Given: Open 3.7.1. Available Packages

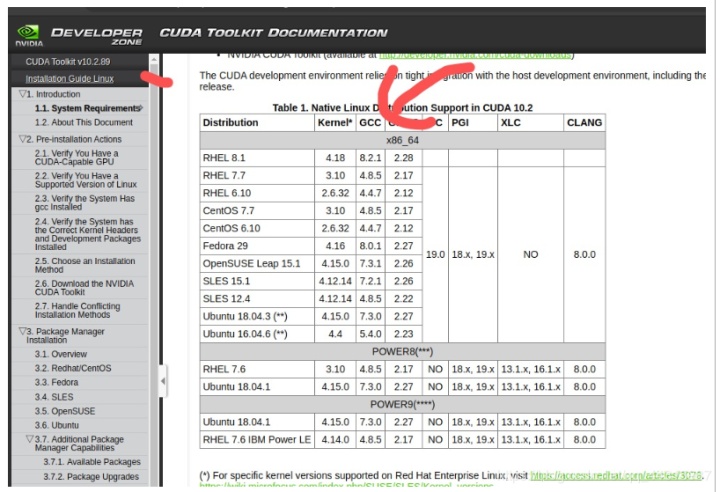Looking at the screenshot, I should 92,462.
